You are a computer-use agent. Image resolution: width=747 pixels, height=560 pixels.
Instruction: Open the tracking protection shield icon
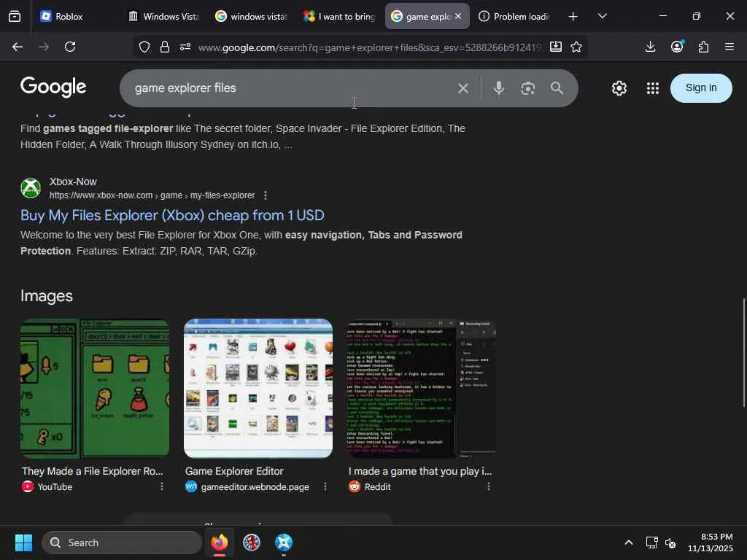(144, 47)
